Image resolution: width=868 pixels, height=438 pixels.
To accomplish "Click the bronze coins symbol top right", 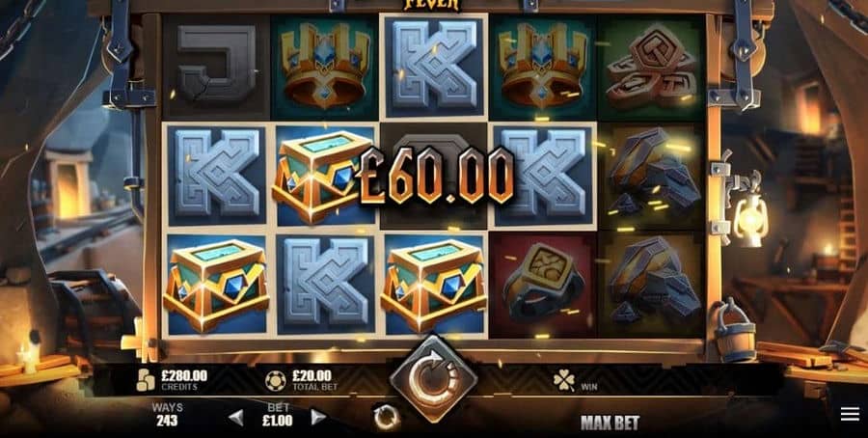I will click(x=652, y=67).
